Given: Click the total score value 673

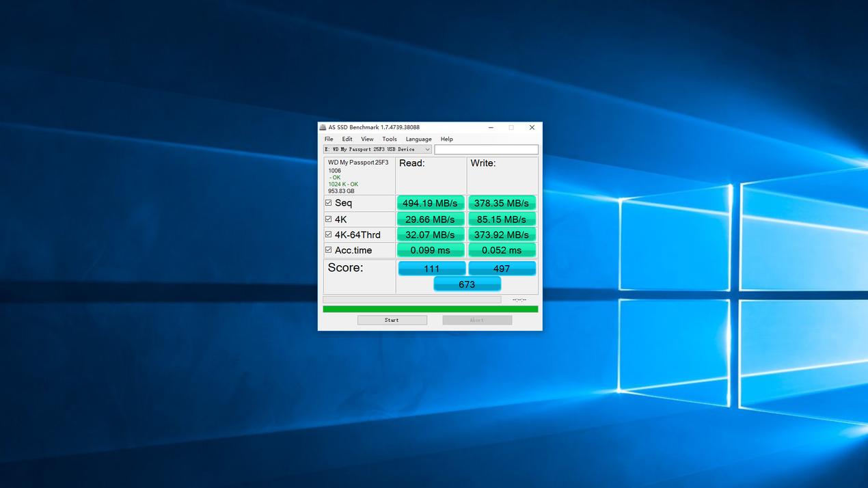Looking at the screenshot, I should 467,284.
